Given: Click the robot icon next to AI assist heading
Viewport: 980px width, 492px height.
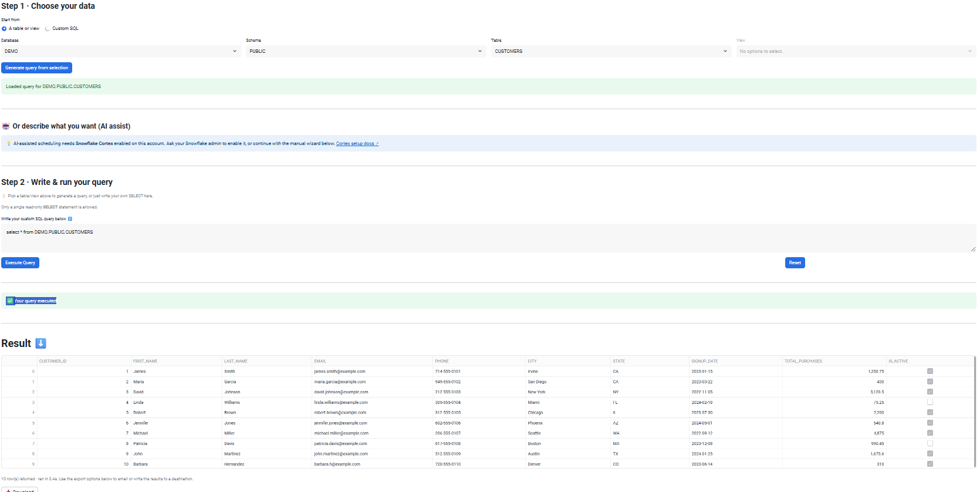Looking at the screenshot, I should click(6, 126).
